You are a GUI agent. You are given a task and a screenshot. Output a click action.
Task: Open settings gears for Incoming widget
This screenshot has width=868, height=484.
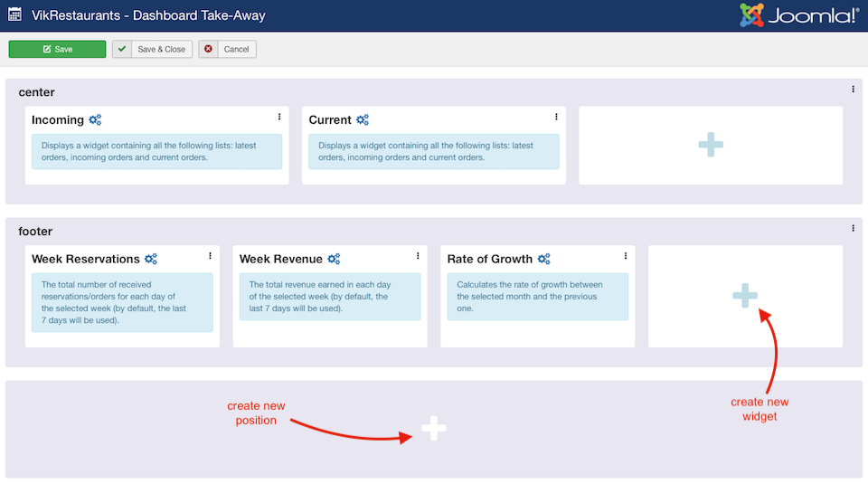click(x=95, y=119)
